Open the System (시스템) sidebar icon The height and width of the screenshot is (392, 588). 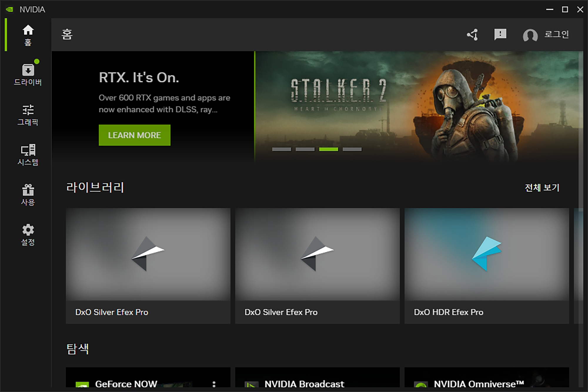click(28, 155)
